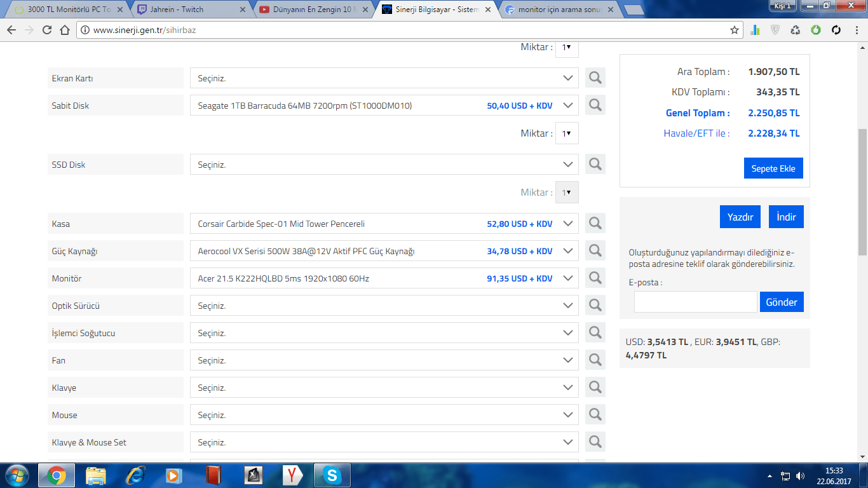
Task: Open the Mouse row search magnifier
Action: point(595,415)
